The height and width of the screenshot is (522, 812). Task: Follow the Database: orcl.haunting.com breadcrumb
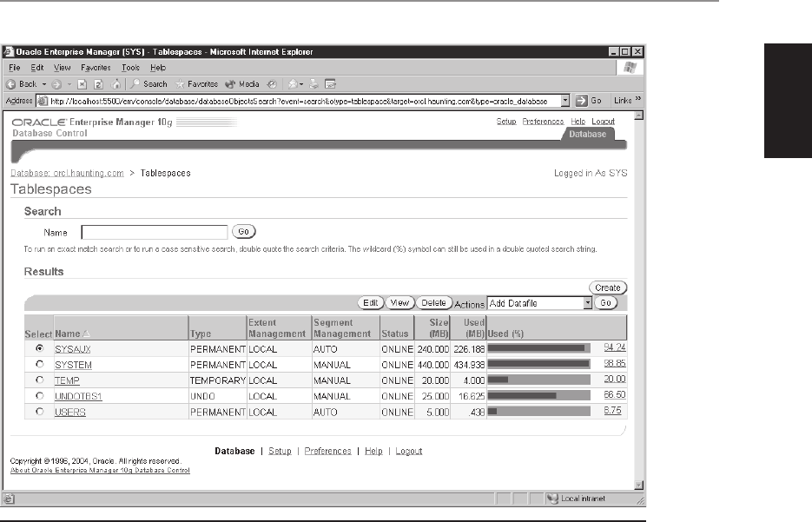click(x=68, y=173)
